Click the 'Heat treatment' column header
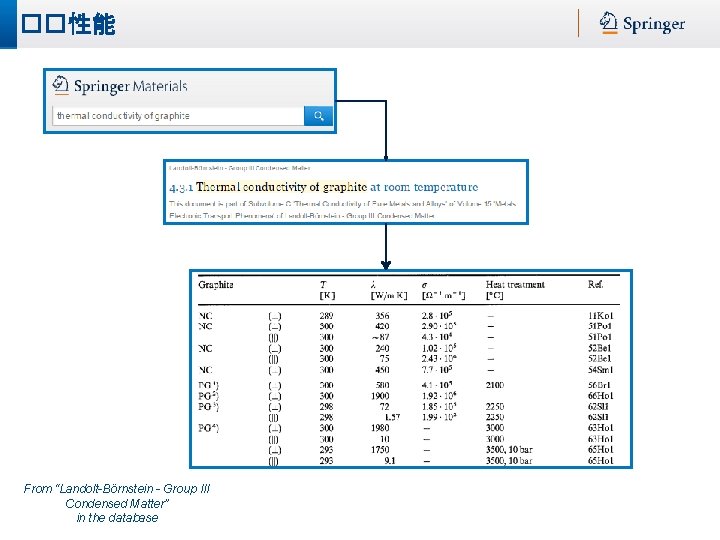 coord(515,285)
